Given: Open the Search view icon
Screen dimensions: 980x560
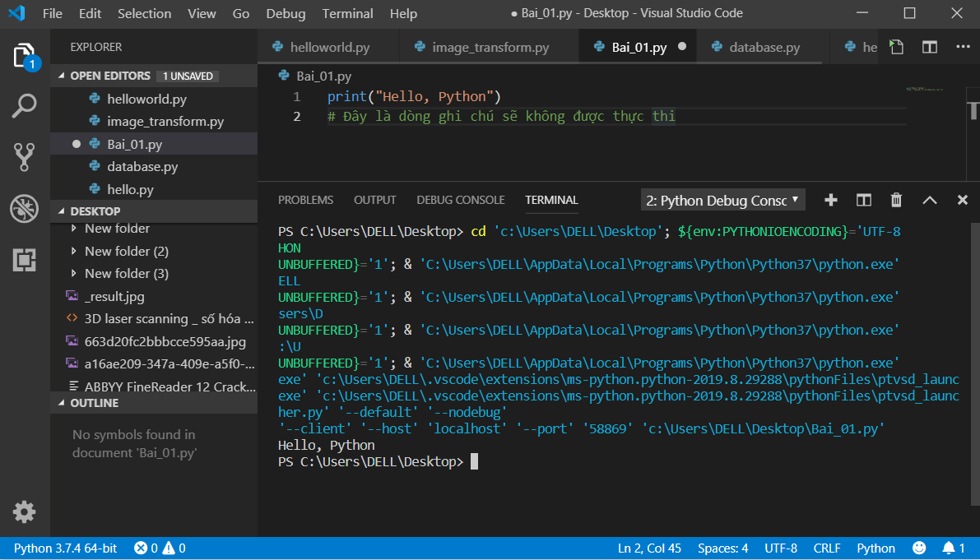Looking at the screenshot, I should pos(25,106).
